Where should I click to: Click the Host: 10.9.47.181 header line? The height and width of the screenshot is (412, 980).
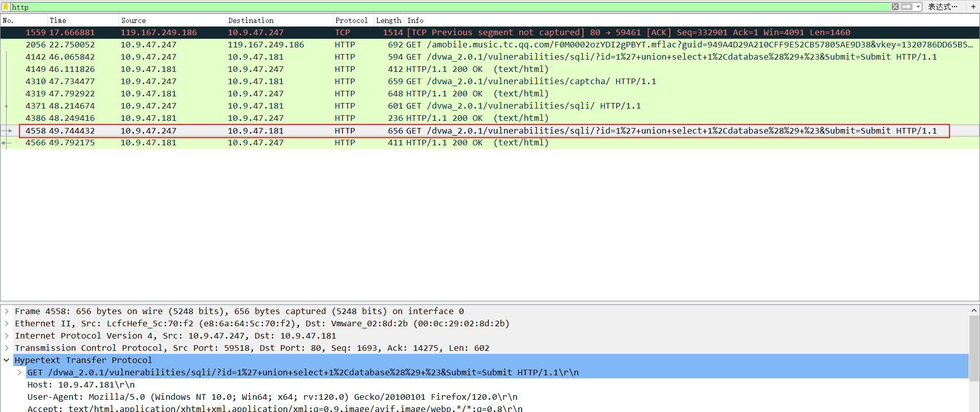tap(81, 384)
